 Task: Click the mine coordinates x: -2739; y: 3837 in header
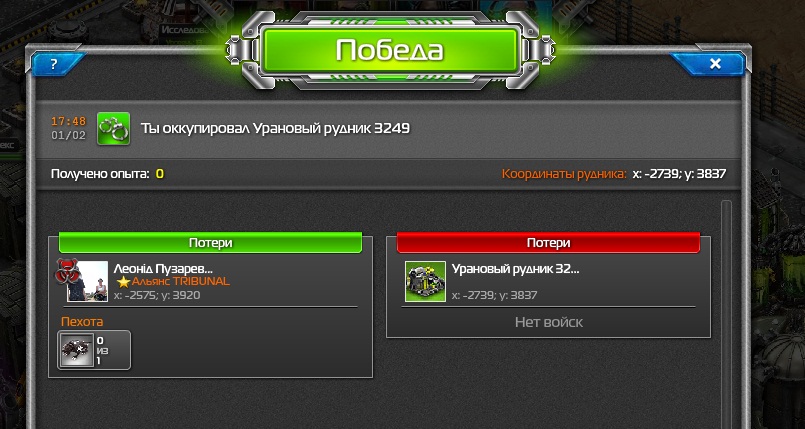pyautogui.click(x=679, y=174)
